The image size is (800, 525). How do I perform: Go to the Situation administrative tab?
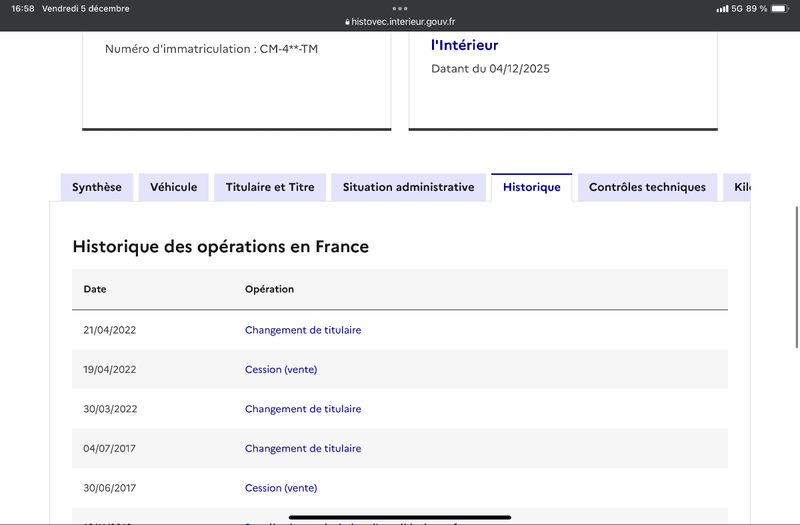(408, 187)
